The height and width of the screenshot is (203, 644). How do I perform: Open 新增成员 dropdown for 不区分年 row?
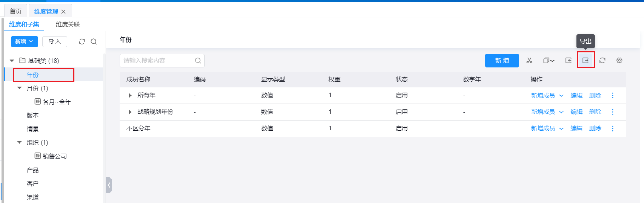(547, 128)
